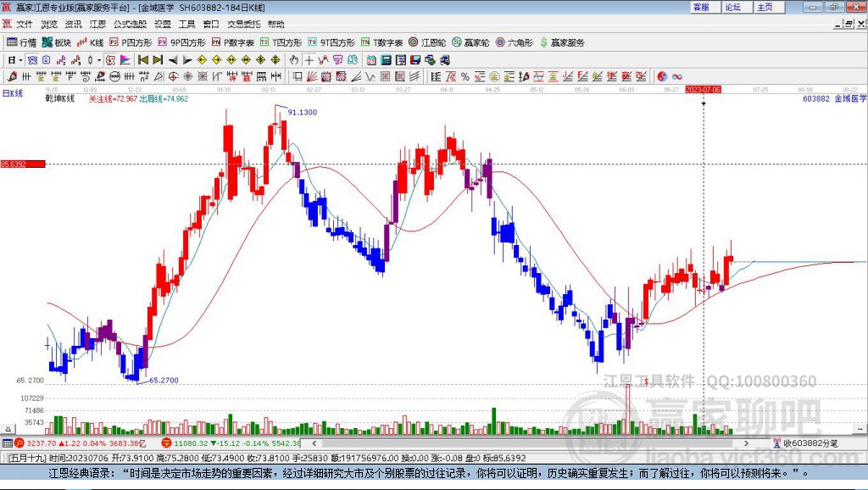
Task: Switch to the K线 chart view
Action: pyautogui.click(x=90, y=42)
